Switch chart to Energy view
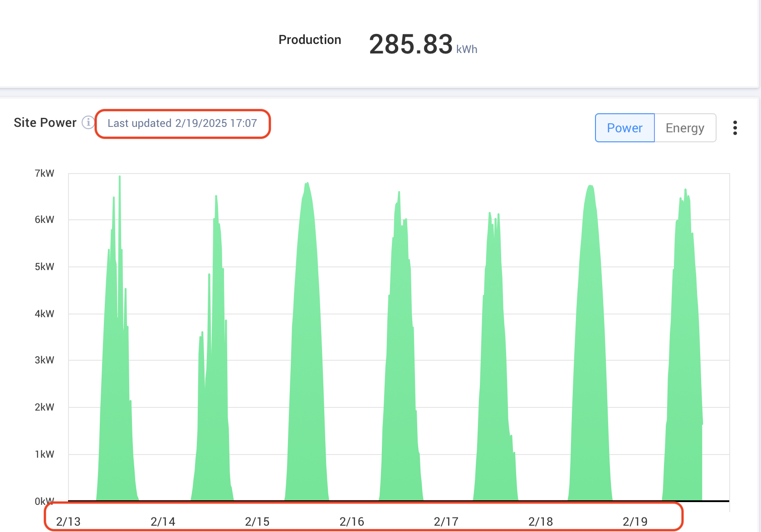 coord(685,128)
